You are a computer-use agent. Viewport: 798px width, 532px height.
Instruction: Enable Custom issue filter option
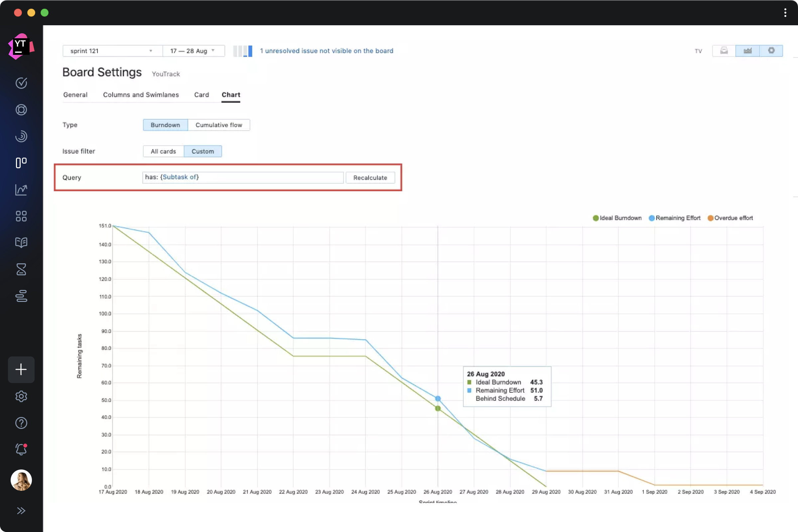point(202,151)
